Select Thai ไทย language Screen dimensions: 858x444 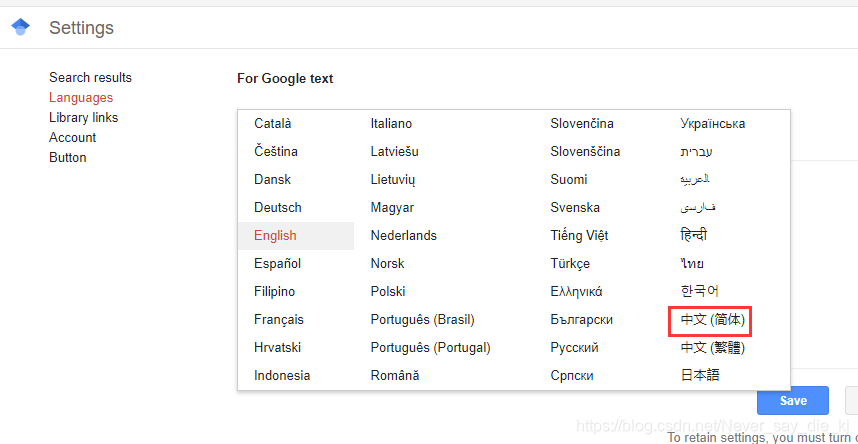pos(692,264)
